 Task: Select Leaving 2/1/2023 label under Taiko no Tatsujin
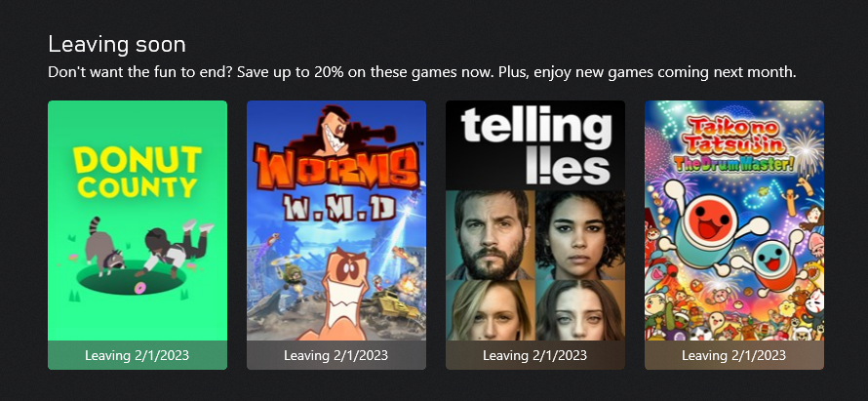[734, 355]
